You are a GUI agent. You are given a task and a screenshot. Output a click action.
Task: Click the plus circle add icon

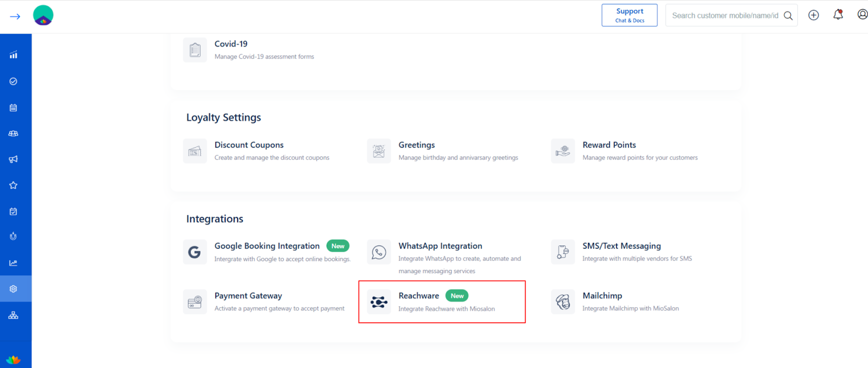pos(814,15)
